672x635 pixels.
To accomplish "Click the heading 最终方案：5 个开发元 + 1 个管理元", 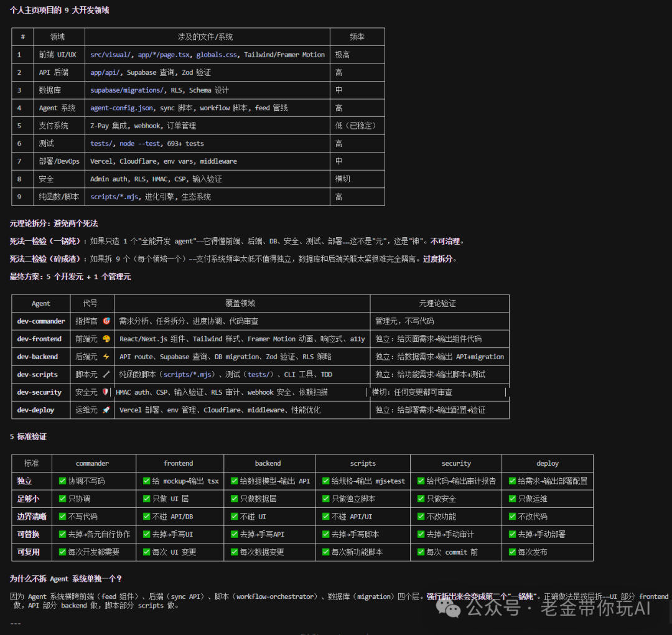I will pos(70,276).
